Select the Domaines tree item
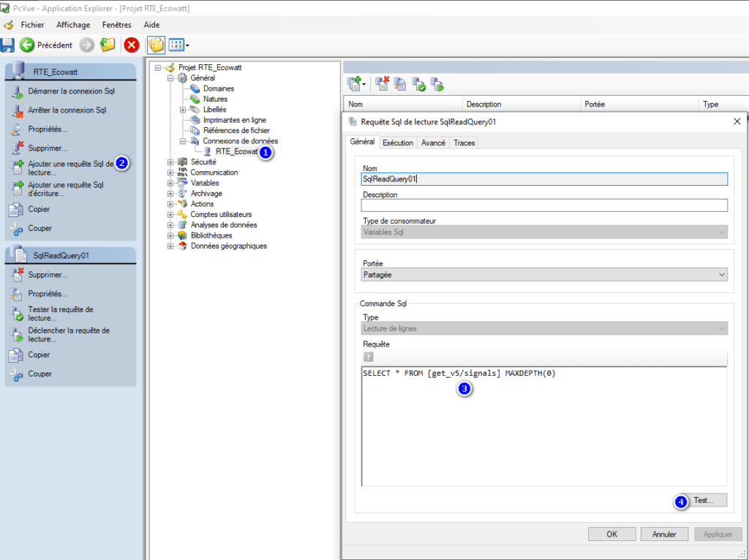Screen dimensions: 749x560 [x=218, y=88]
